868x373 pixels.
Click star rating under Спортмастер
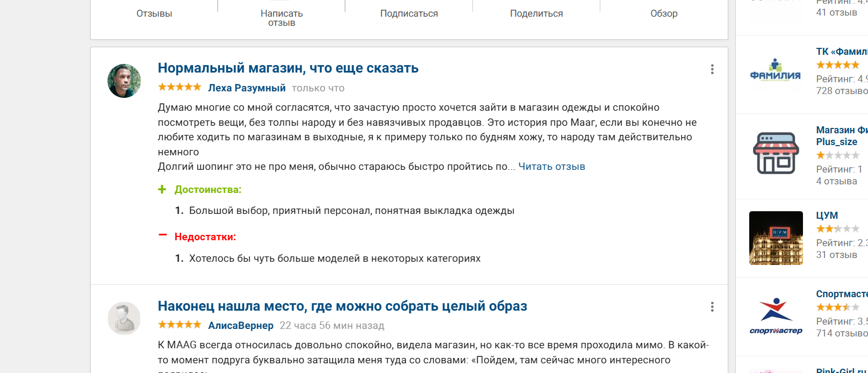click(x=837, y=307)
